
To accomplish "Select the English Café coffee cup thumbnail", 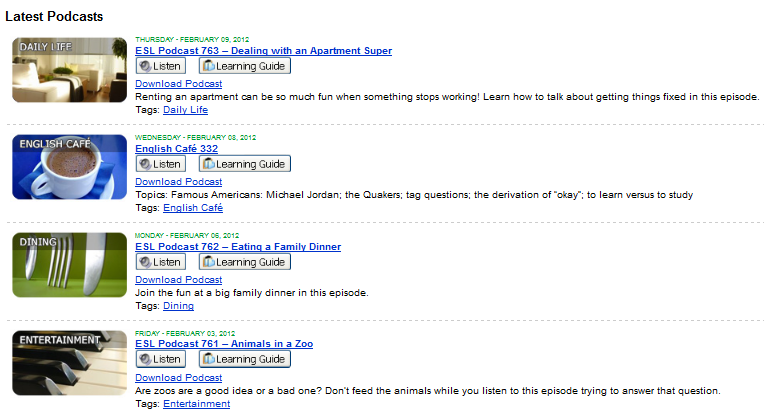I will click(70, 167).
